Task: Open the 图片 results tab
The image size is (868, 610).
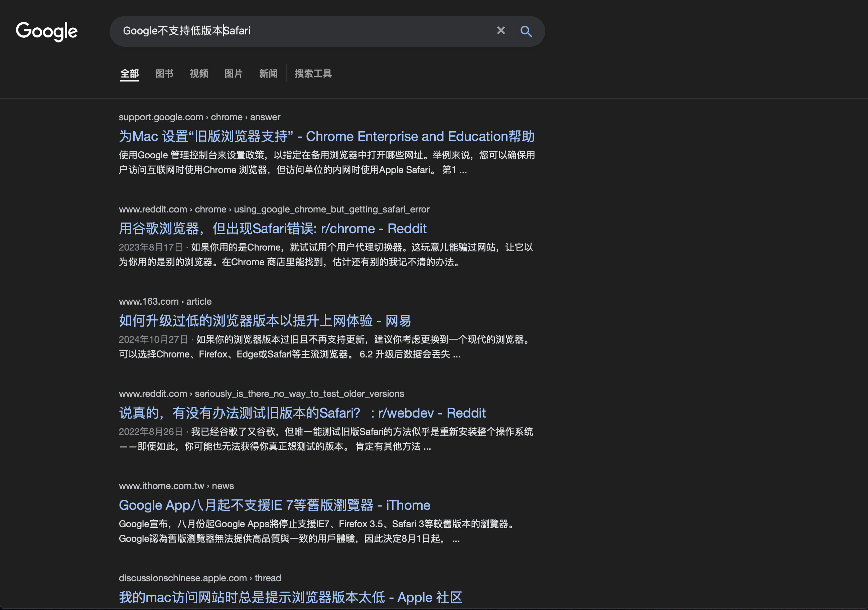Action: pos(233,73)
